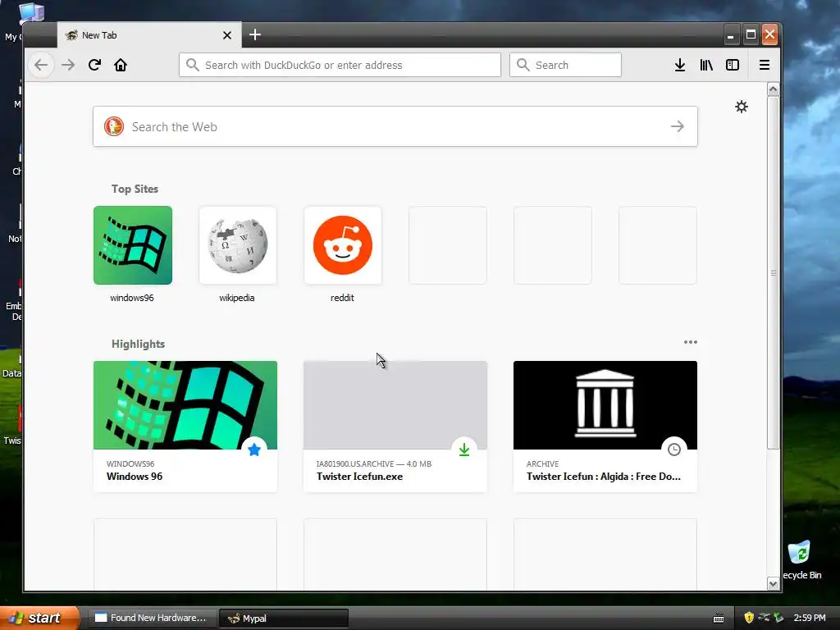Maximize the Mypal browser window
This screenshot has width=840, height=630.
coord(751,34)
